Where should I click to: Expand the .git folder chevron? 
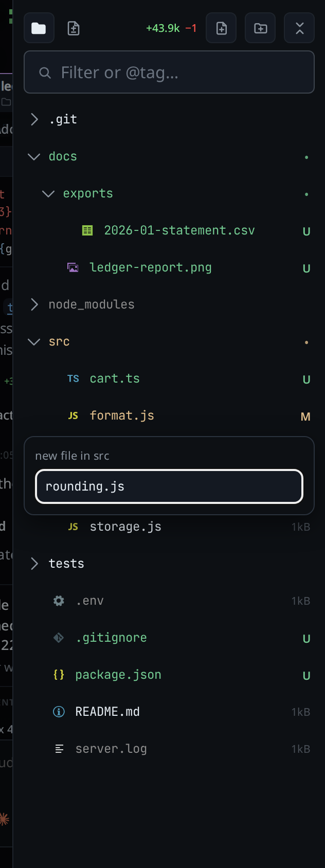(x=34, y=119)
